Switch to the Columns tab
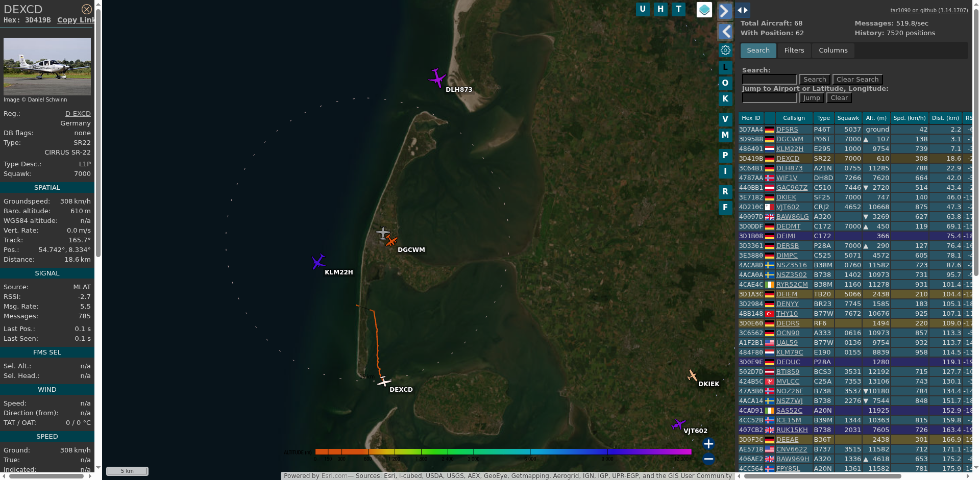Image resolution: width=980 pixels, height=480 pixels. pyautogui.click(x=833, y=50)
